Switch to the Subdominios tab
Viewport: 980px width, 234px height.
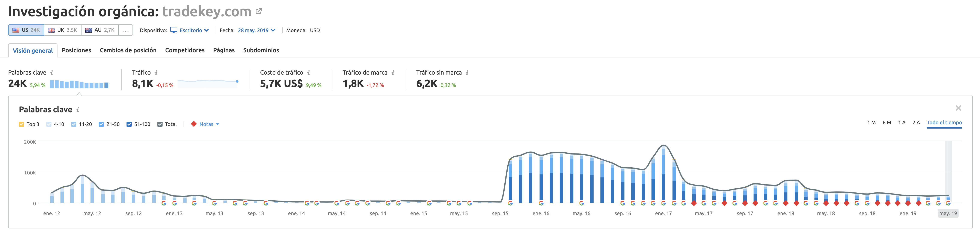261,50
